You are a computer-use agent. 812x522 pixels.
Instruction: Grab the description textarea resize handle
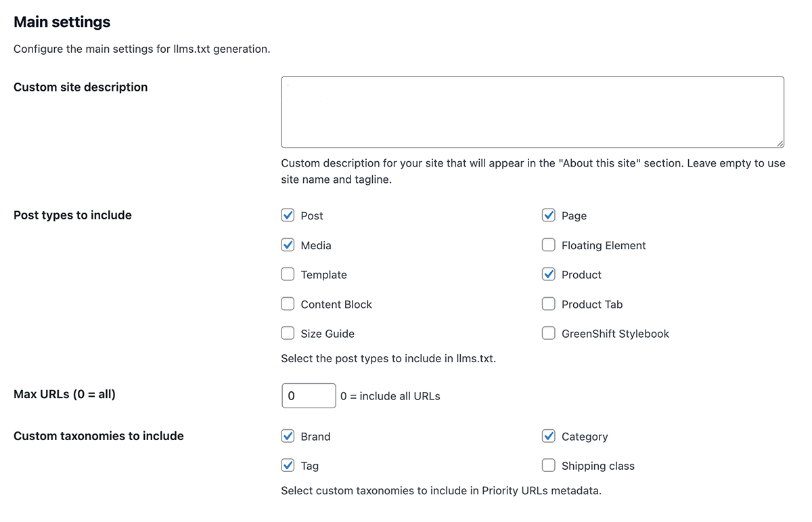pos(780,144)
